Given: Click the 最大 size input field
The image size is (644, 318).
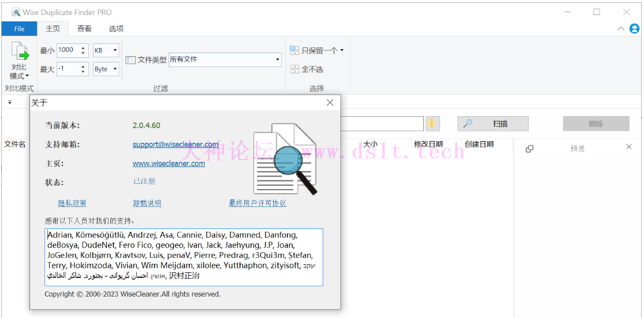Looking at the screenshot, I should (x=68, y=69).
